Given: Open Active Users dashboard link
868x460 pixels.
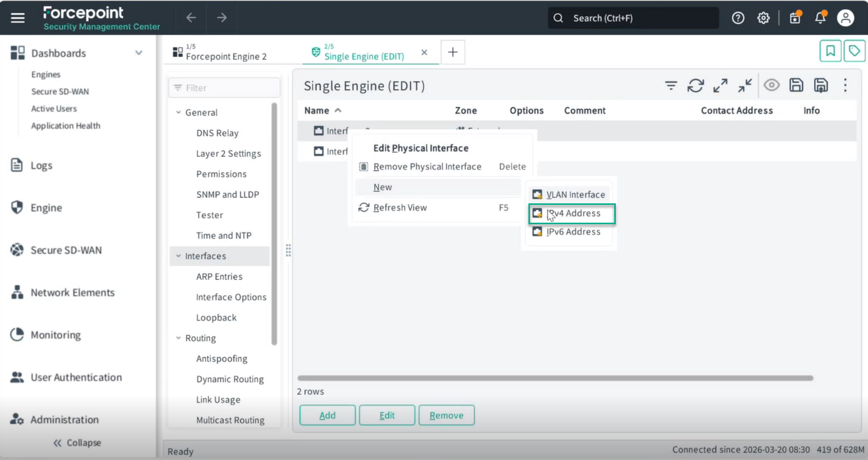Looking at the screenshot, I should pyautogui.click(x=54, y=108).
